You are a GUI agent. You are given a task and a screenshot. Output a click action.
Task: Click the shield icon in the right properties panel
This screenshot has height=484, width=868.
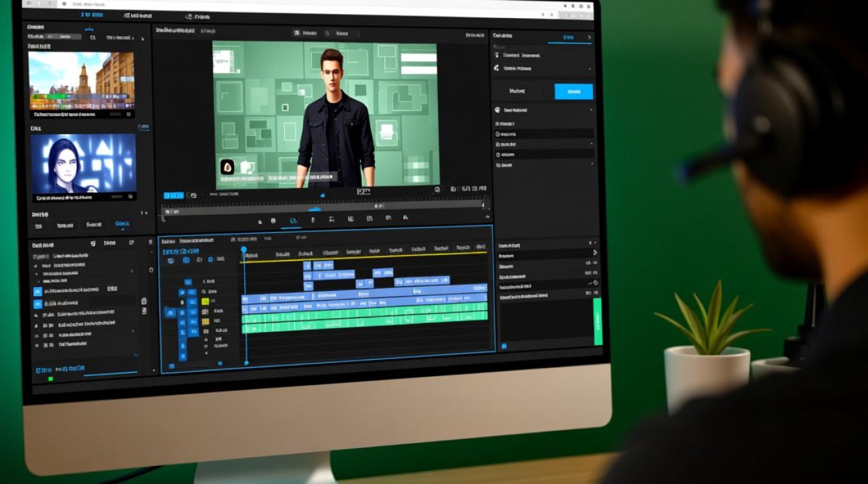pyautogui.click(x=497, y=110)
